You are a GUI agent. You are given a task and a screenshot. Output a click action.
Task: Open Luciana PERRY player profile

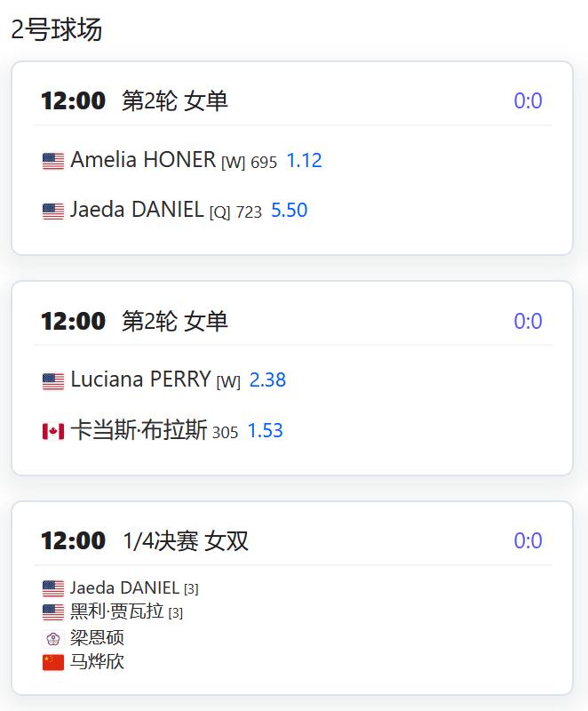click(x=141, y=379)
